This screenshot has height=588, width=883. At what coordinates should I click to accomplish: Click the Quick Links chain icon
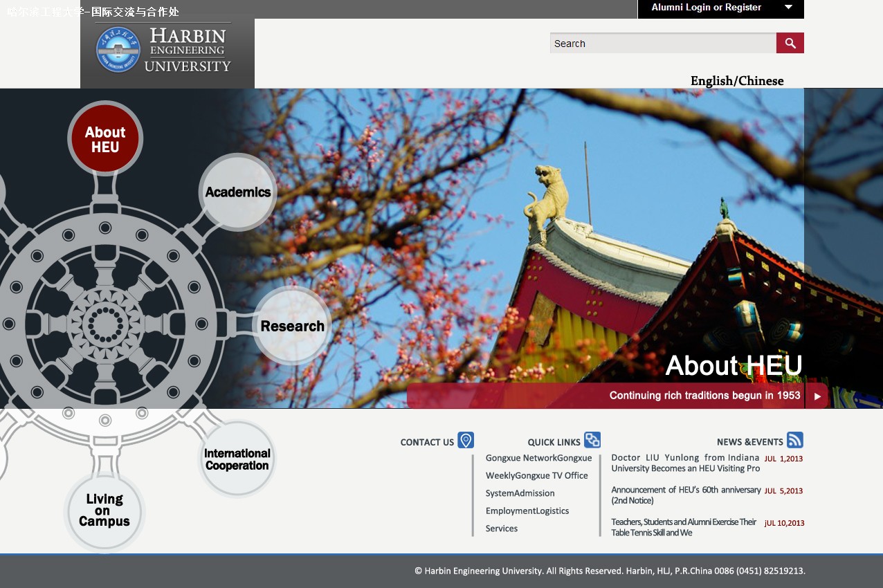pyautogui.click(x=592, y=440)
